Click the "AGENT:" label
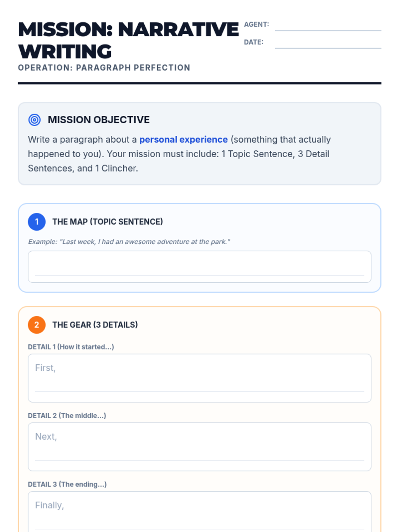Viewport: 399px width, 532px height. (x=256, y=25)
